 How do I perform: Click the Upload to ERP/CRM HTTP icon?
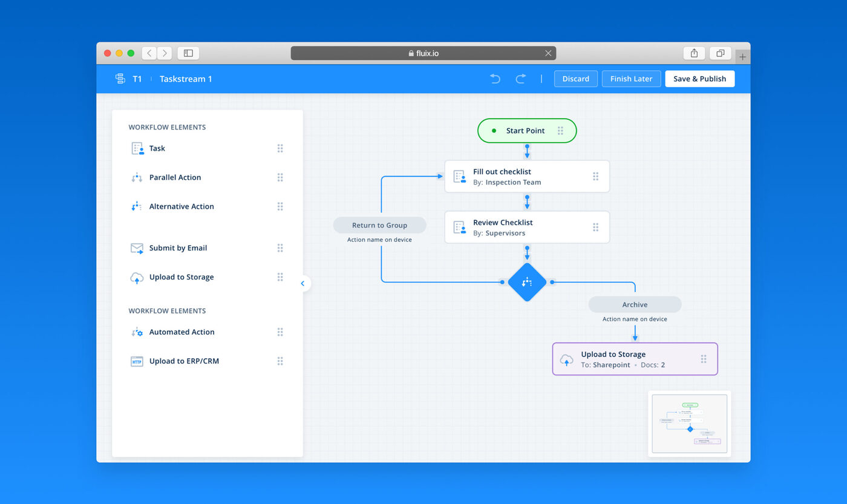click(x=136, y=361)
